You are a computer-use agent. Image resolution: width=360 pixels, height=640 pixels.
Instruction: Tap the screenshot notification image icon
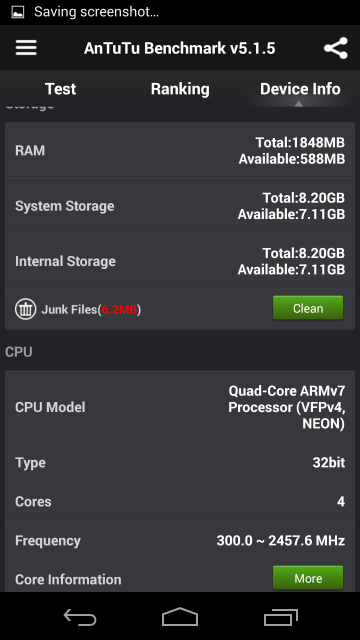tap(17, 12)
